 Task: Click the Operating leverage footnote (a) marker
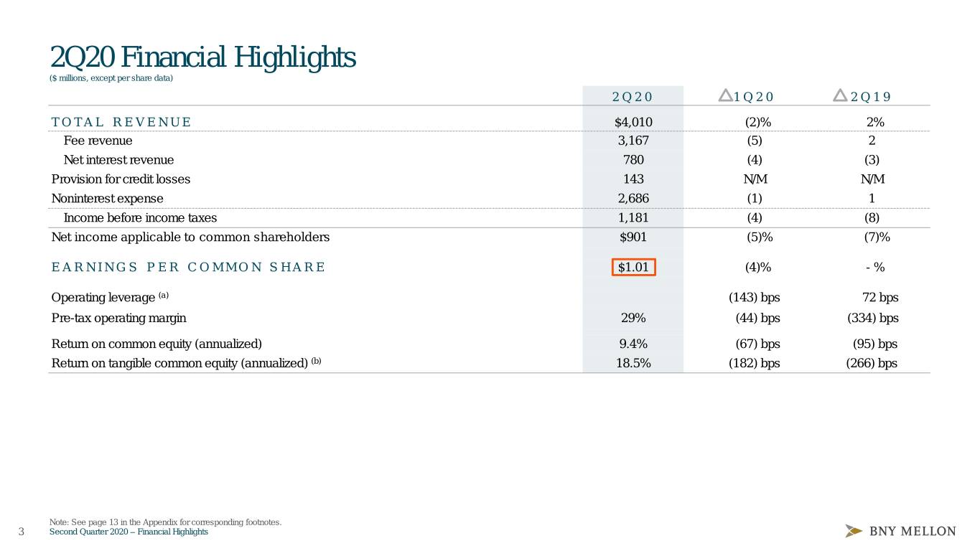pyautogui.click(x=164, y=295)
